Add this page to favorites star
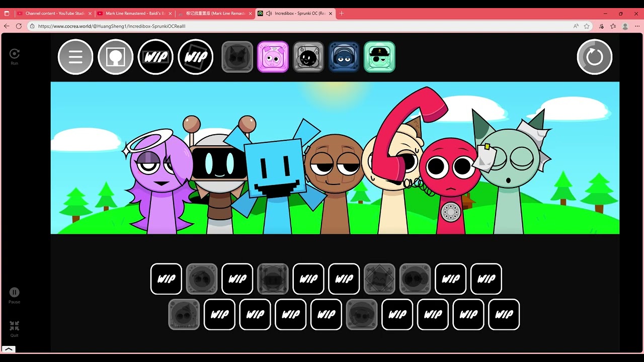Image resolution: width=644 pixels, height=362 pixels. [x=587, y=26]
